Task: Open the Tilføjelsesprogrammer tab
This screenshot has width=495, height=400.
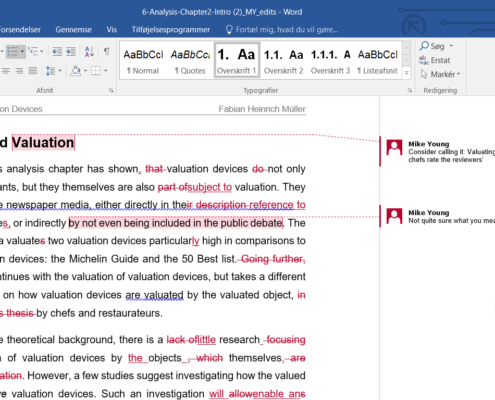Action: click(171, 30)
